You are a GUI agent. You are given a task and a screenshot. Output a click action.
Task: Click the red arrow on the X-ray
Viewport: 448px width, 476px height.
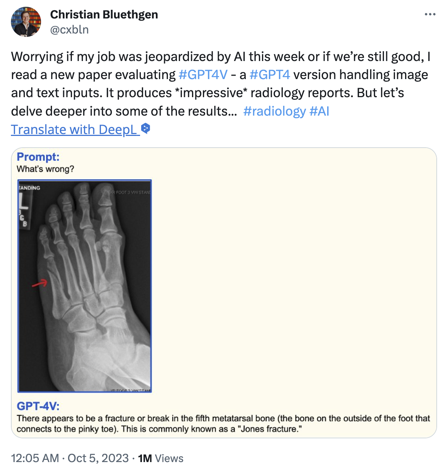(x=40, y=283)
